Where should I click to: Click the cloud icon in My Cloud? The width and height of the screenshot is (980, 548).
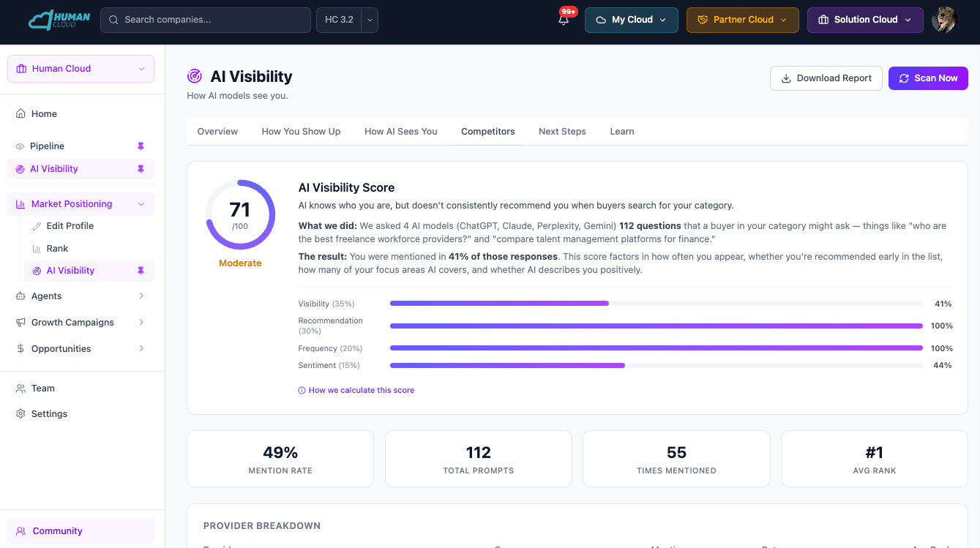pyautogui.click(x=601, y=20)
